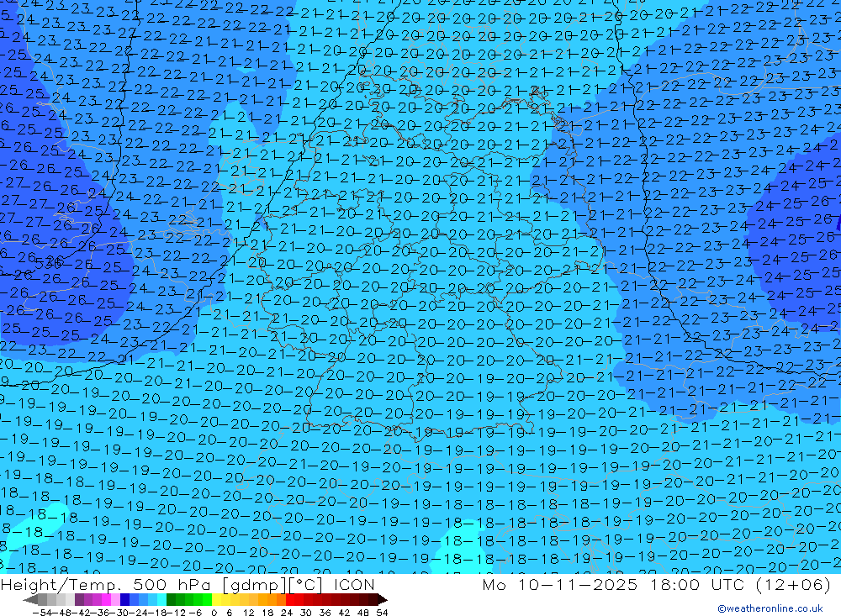Pick the yellow legend swatch at 0
This screenshot has width=841, height=616.
click(217, 599)
